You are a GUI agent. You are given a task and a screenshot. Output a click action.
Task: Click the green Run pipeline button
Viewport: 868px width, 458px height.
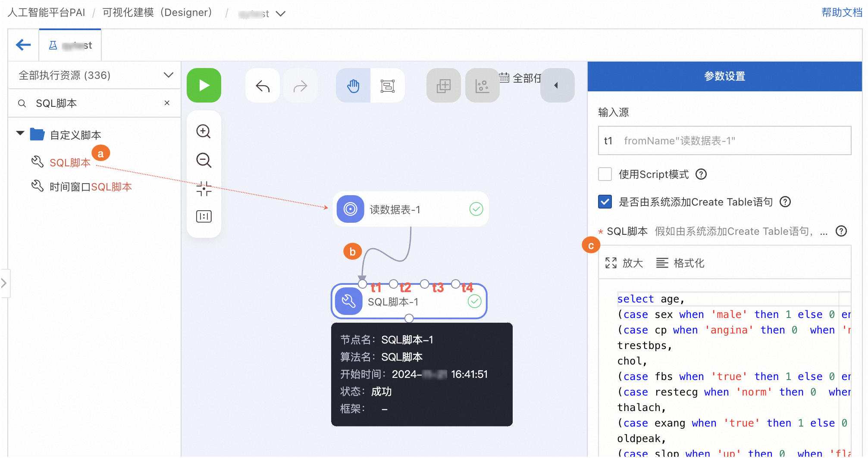(x=204, y=86)
